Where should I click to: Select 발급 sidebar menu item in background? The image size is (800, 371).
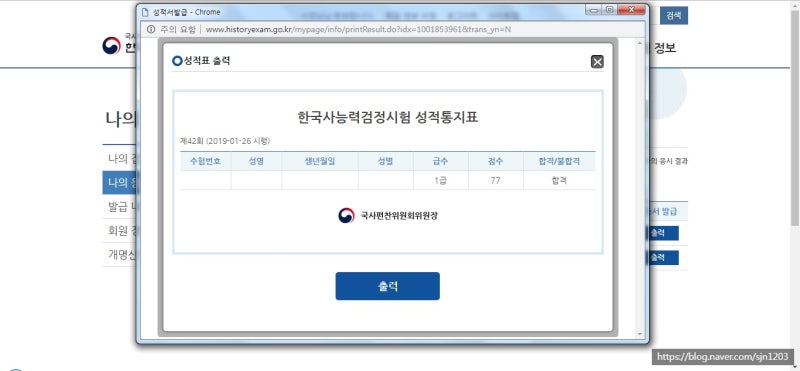[x=119, y=207]
